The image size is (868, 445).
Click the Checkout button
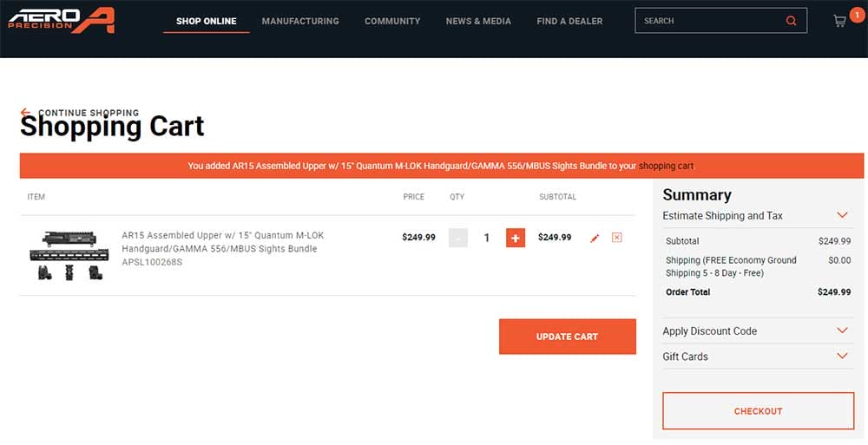tap(759, 411)
